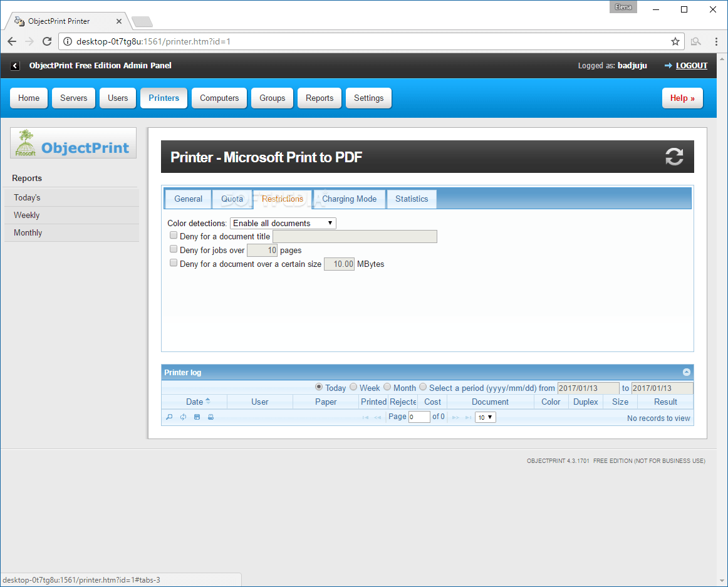Image resolution: width=728 pixels, height=587 pixels.
Task: Select the Today radio button
Action: click(319, 387)
